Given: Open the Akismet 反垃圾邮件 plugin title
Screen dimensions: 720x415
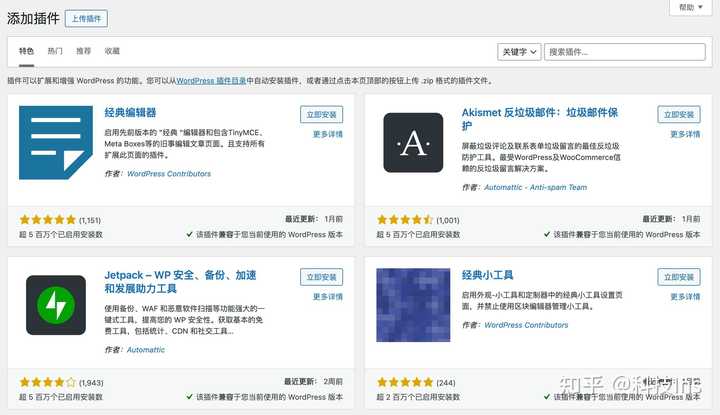Looking at the screenshot, I should tap(540, 119).
